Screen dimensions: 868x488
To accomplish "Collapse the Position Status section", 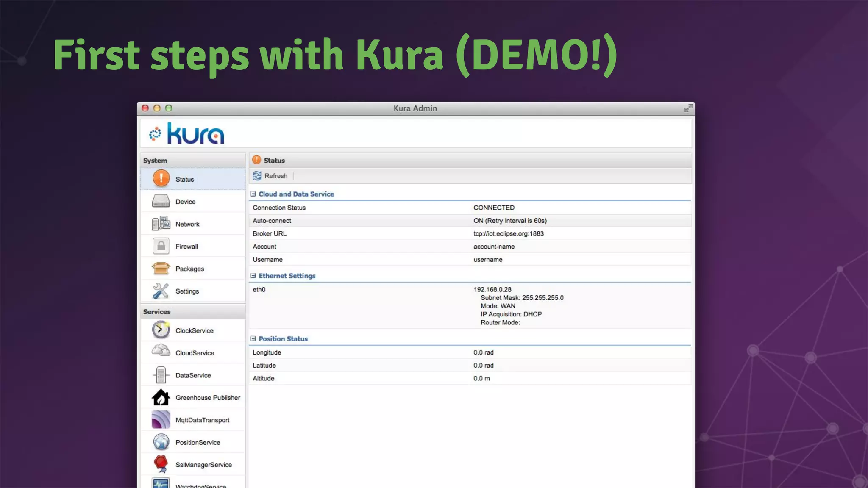I will (x=253, y=339).
